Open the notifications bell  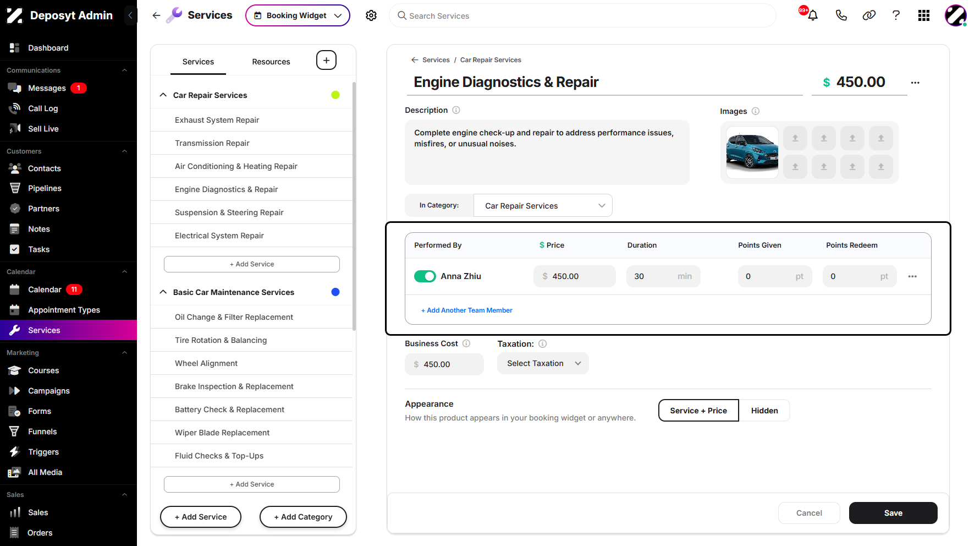[x=812, y=15]
